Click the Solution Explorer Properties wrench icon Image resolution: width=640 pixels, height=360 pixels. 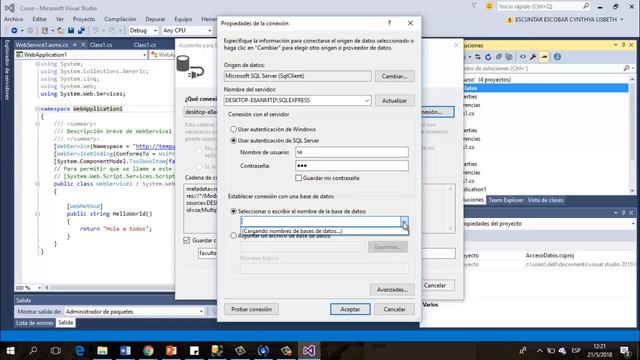[533, 57]
